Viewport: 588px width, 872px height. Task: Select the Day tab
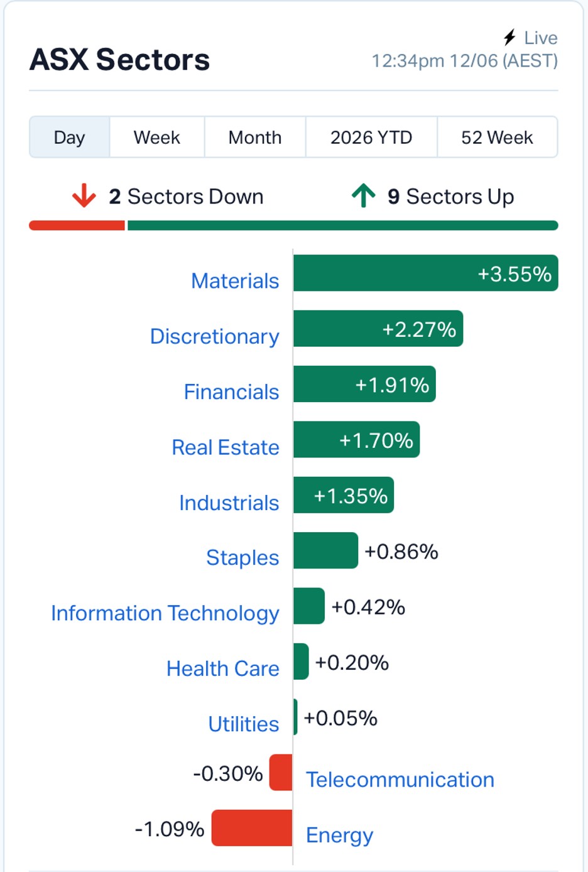coord(69,137)
